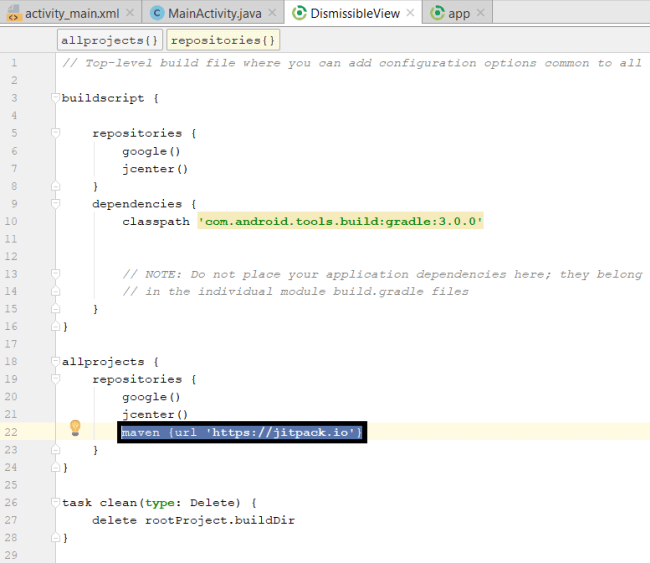Click jcenter() on line 7
The width and height of the screenshot is (650, 563).
click(155, 169)
